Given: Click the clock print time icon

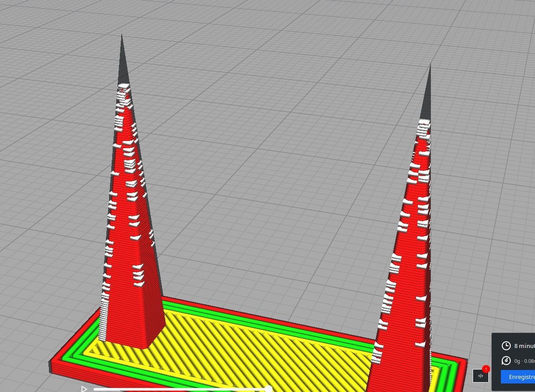Looking at the screenshot, I should pos(506,346).
